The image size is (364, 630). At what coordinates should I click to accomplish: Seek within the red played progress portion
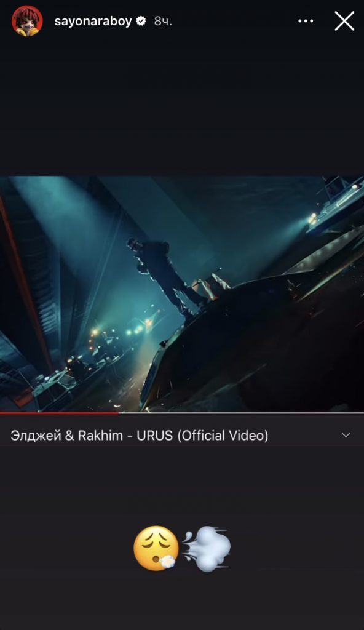click(60, 412)
